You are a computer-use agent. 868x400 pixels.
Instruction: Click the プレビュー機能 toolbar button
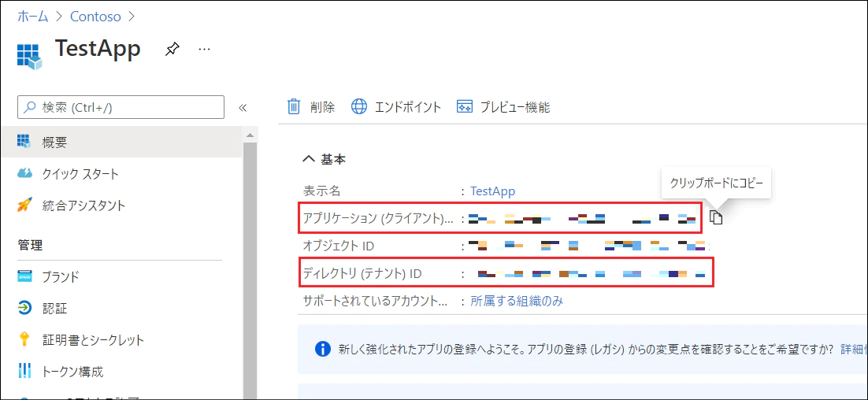[503, 107]
